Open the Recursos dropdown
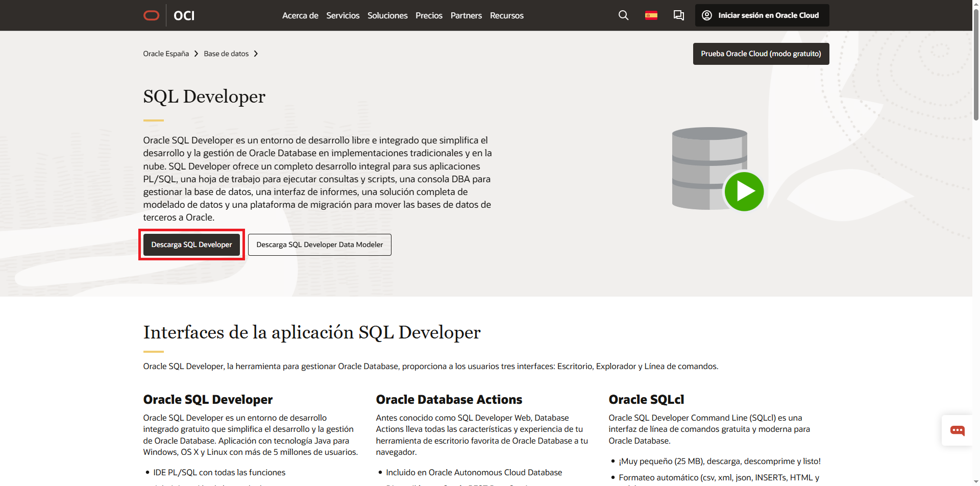Screen dimensions: 980x486 pyautogui.click(x=506, y=15)
